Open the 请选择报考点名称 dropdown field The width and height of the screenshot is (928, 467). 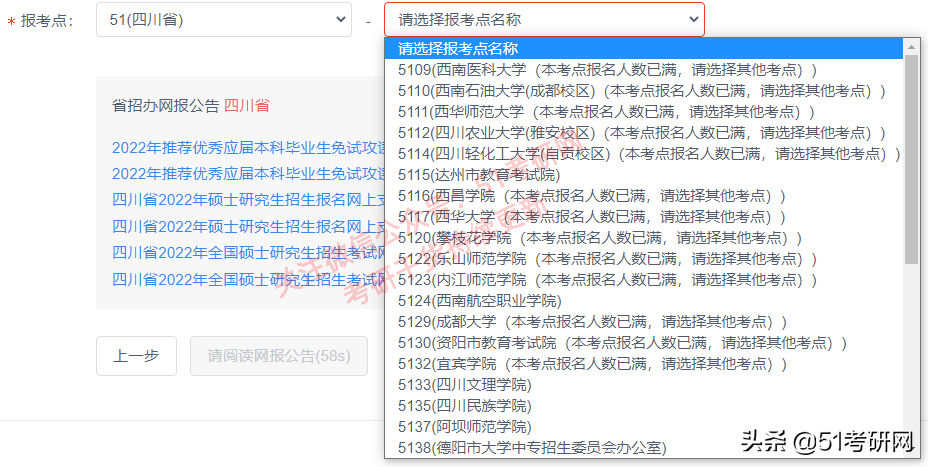pos(544,20)
